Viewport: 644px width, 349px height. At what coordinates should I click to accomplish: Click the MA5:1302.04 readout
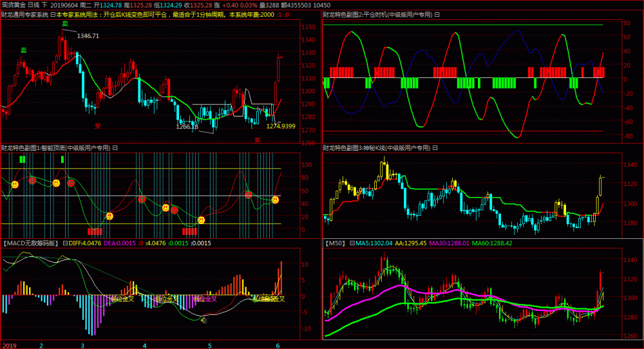pyautogui.click(x=374, y=243)
